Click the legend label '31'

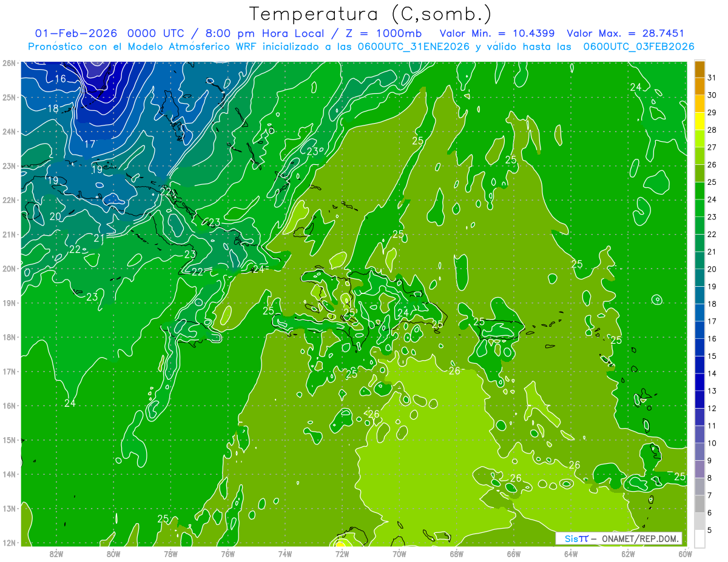[712, 78]
